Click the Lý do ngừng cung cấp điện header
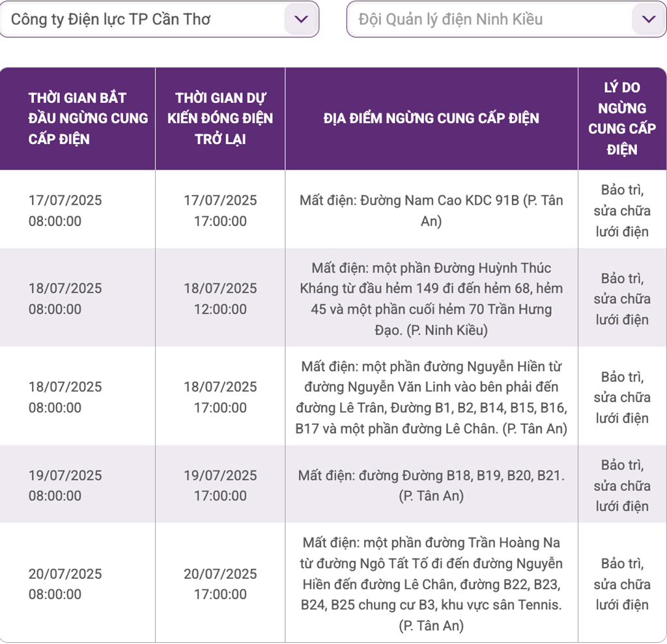Image resolution: width=667 pixels, height=644 pixels. (x=622, y=119)
